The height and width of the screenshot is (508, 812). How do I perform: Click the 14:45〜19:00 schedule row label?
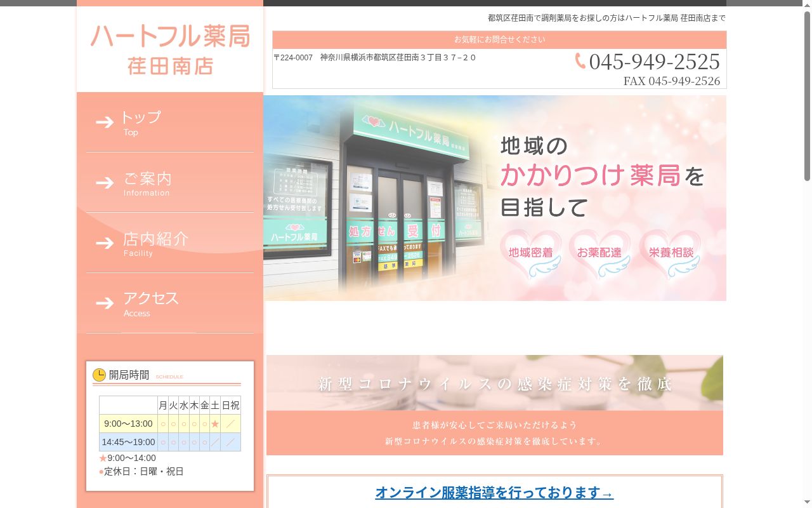click(128, 442)
